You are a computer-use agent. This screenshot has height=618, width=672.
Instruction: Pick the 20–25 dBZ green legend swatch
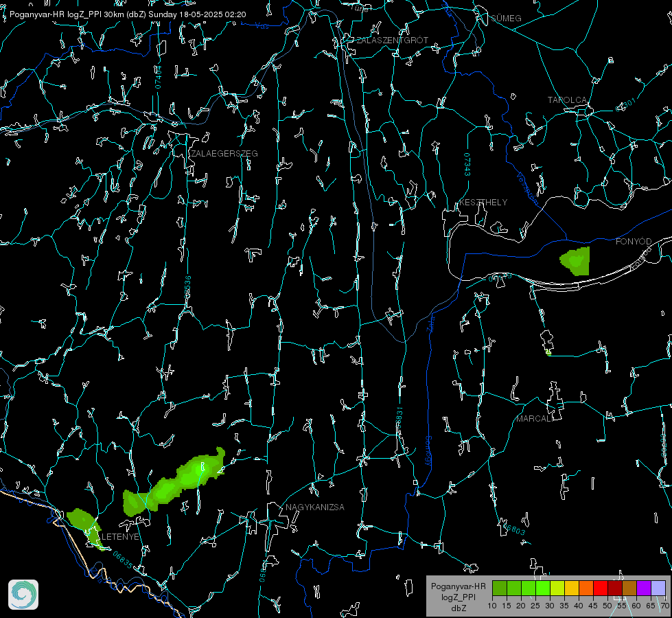tap(529, 588)
